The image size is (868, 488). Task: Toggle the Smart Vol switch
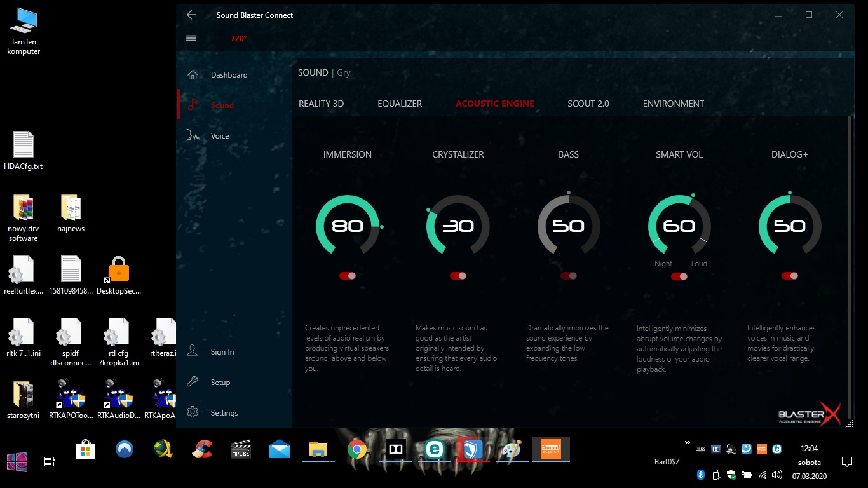click(679, 276)
